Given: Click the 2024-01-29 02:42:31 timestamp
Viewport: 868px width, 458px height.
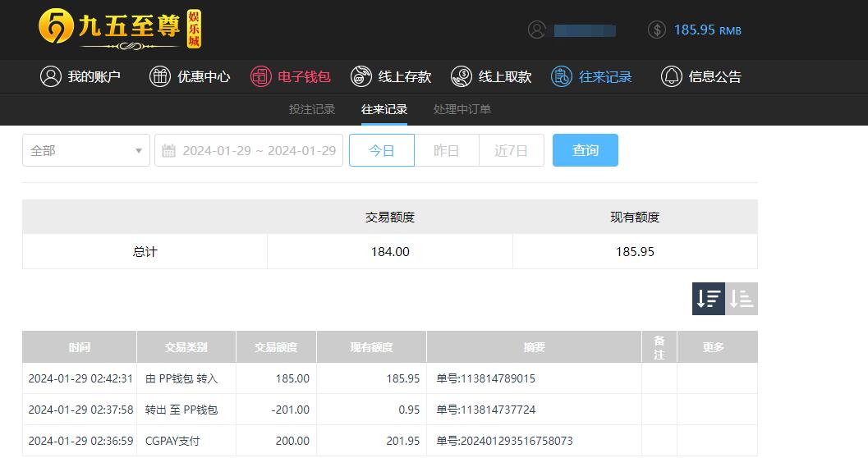Looking at the screenshot, I should coord(80,379).
